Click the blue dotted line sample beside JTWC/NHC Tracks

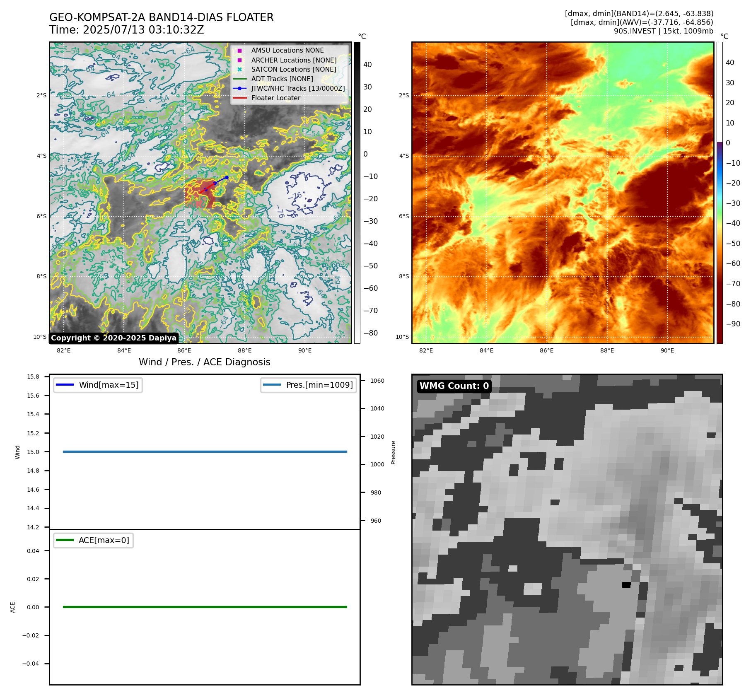point(239,88)
